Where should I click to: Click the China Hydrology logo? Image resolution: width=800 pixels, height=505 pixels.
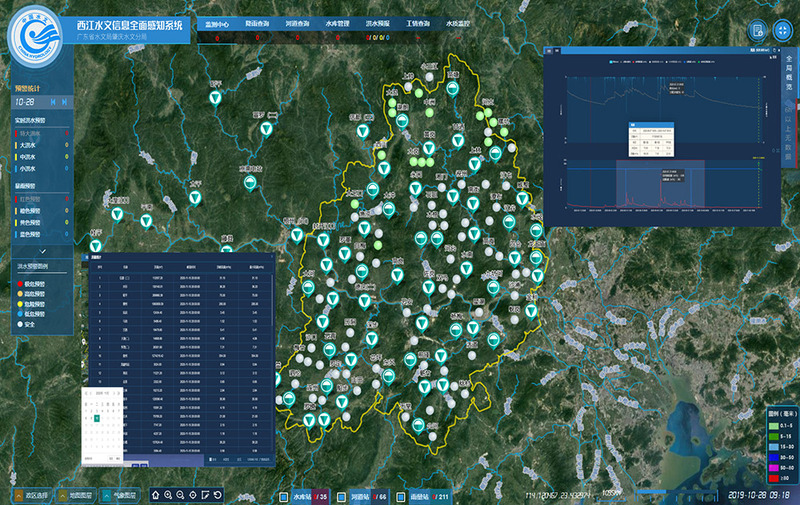click(35, 37)
